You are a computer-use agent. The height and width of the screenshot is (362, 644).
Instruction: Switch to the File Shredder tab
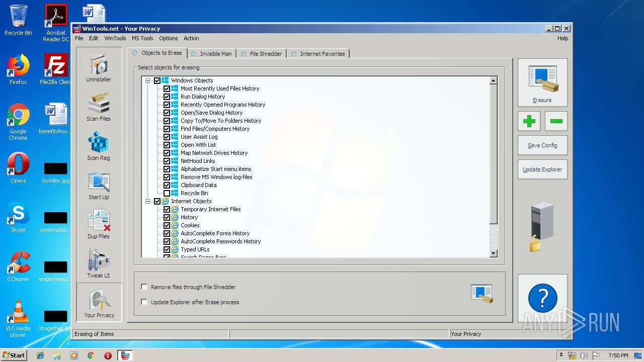tap(262, 54)
